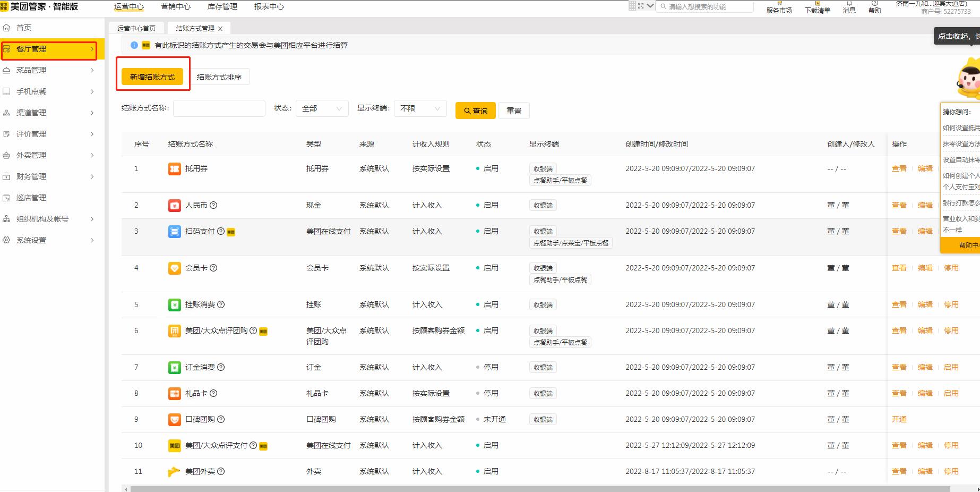
Task: Click the horizontal scrollbar at table bottom
Action: pyautogui.click(x=540, y=489)
